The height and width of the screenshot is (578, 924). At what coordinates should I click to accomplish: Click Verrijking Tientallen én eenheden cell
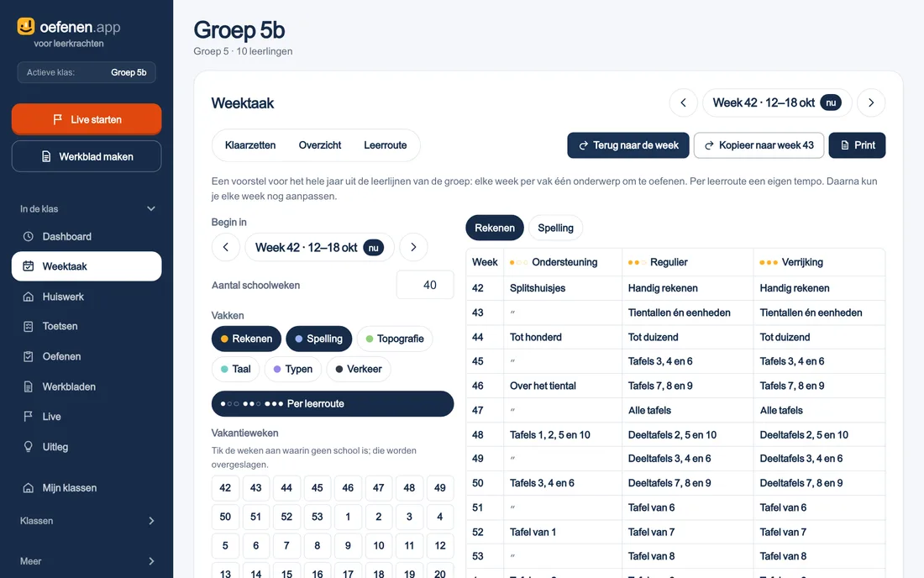pyautogui.click(x=819, y=313)
